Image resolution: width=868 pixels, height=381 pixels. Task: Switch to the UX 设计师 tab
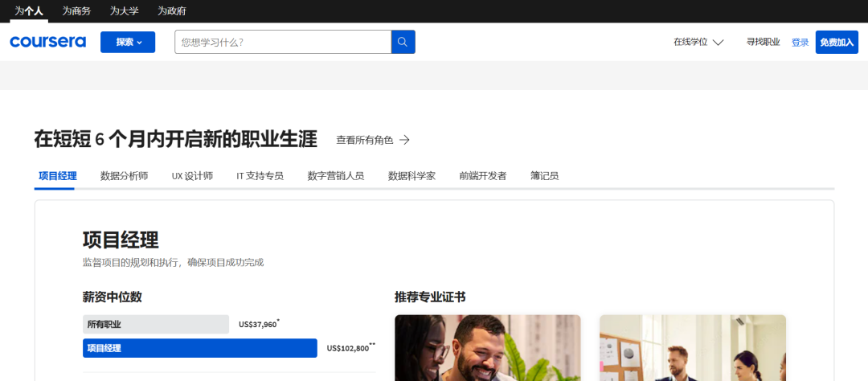click(192, 176)
